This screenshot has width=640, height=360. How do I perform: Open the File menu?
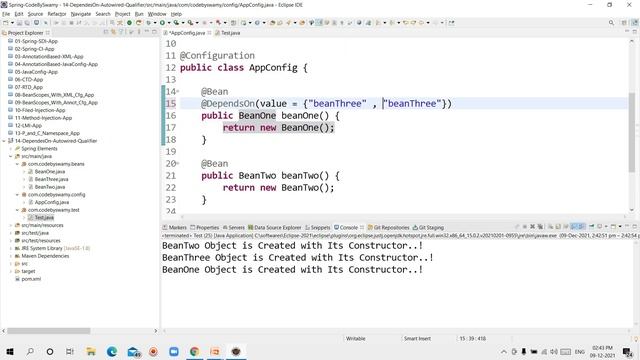[6, 14]
